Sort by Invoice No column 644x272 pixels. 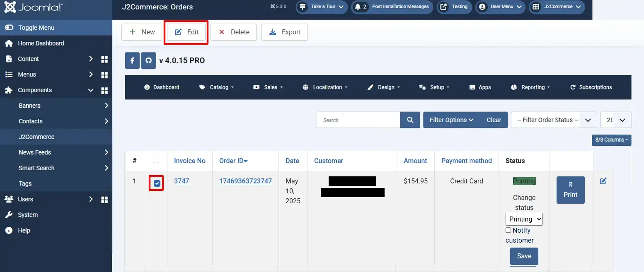tap(190, 161)
